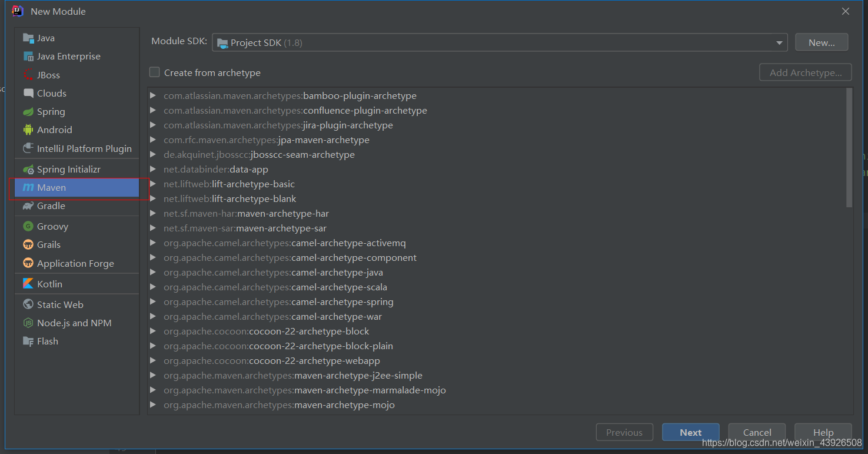Click the New... SDK button
The image size is (868, 454).
[x=822, y=42]
